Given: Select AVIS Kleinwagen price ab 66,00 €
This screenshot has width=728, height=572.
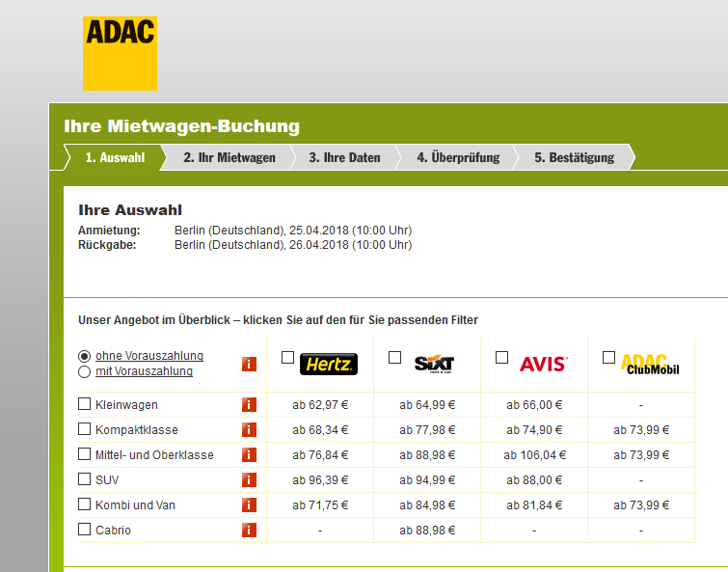Looking at the screenshot, I should pos(534,405).
